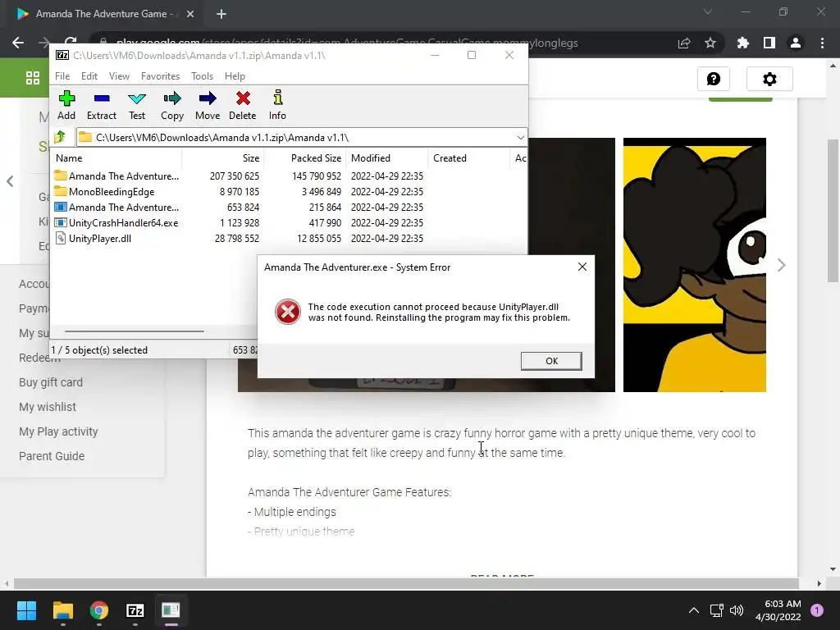Open the Favorites menu in 7-Zip
Viewport: 840px width, 630px height.
point(160,76)
